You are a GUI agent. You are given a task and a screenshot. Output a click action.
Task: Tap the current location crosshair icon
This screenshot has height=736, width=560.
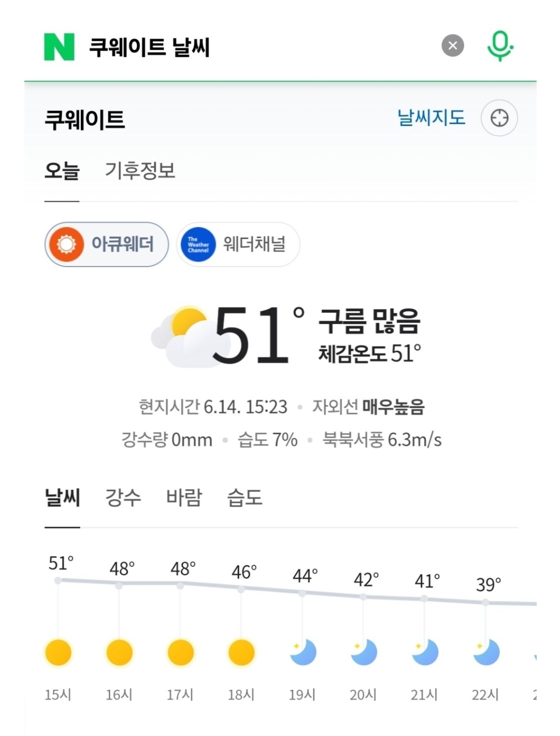pos(499,118)
